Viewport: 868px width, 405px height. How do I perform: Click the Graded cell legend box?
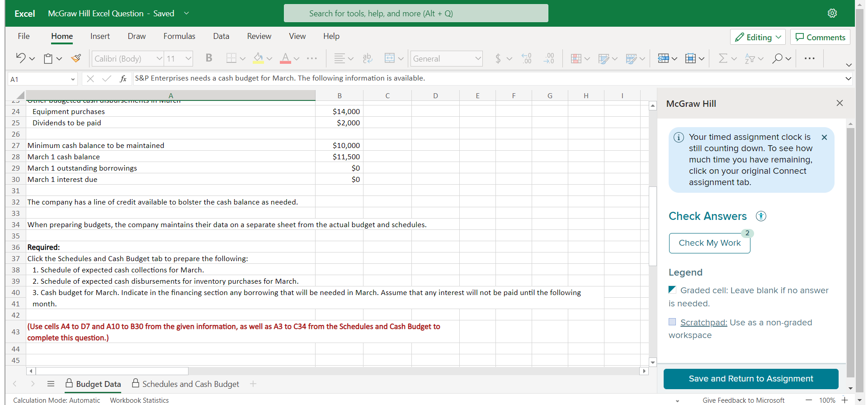tap(672, 290)
